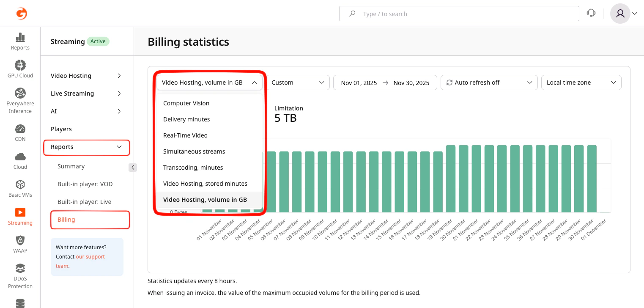
Task: Open support via the headset icon
Action: [x=591, y=13]
